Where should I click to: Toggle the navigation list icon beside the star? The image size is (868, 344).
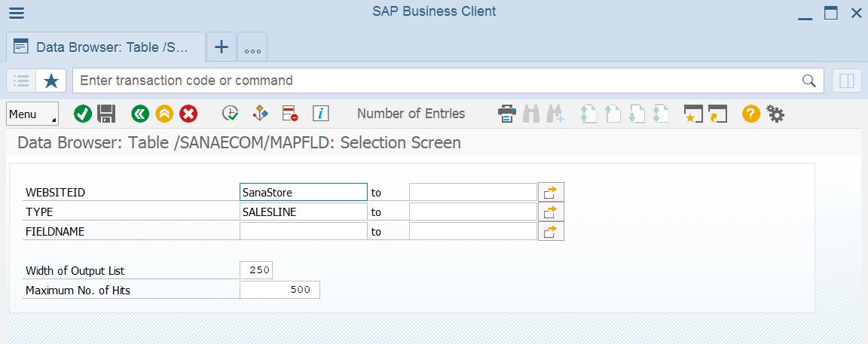tap(21, 81)
